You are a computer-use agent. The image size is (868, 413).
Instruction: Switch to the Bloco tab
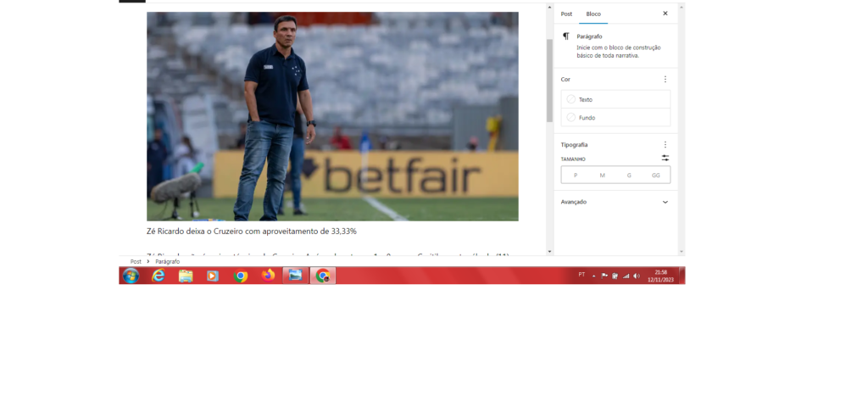(593, 14)
